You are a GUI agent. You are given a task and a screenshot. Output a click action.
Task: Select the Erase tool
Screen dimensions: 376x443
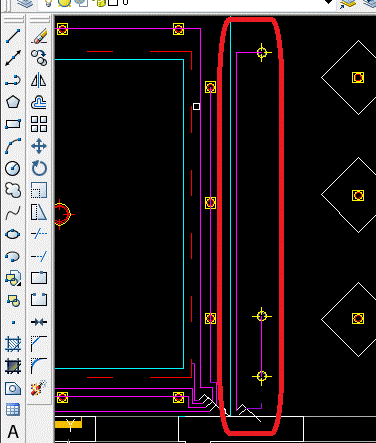tap(39, 36)
